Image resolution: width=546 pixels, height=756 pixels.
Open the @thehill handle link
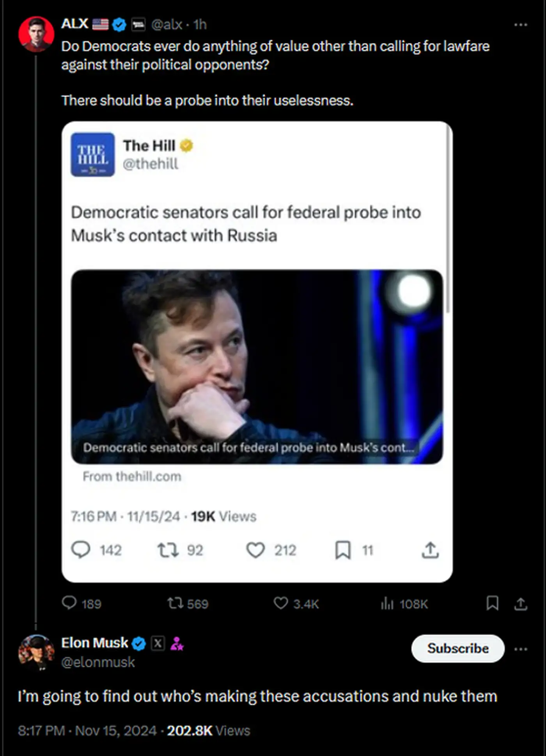151,164
